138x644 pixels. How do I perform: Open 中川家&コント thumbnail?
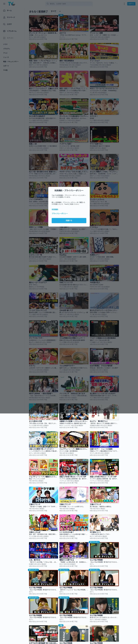click(x=104, y=523)
